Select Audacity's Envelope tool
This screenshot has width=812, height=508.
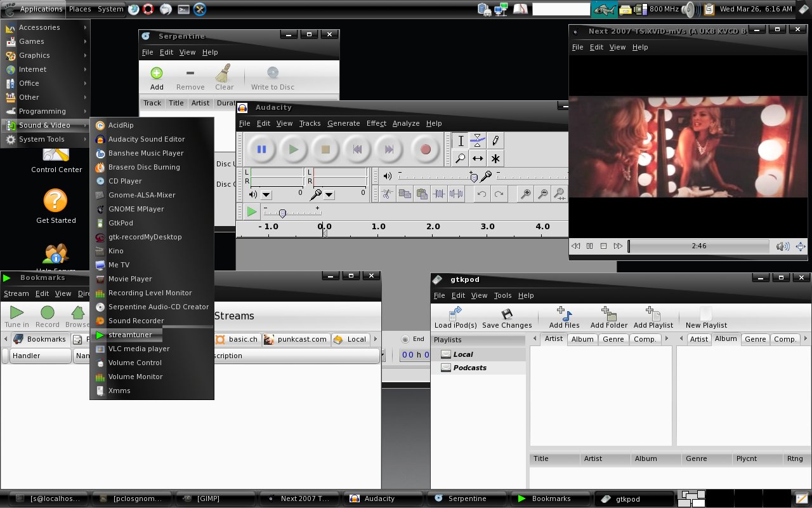[478, 141]
